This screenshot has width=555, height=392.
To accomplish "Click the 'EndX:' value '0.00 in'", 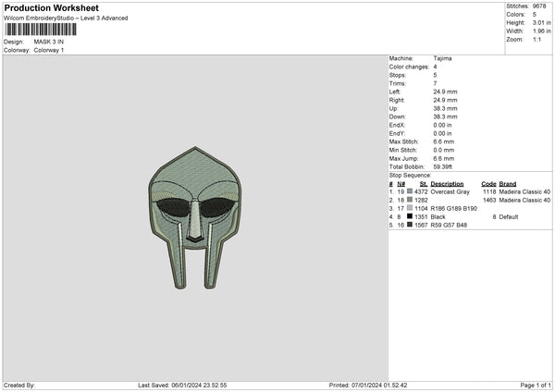I will click(442, 125).
